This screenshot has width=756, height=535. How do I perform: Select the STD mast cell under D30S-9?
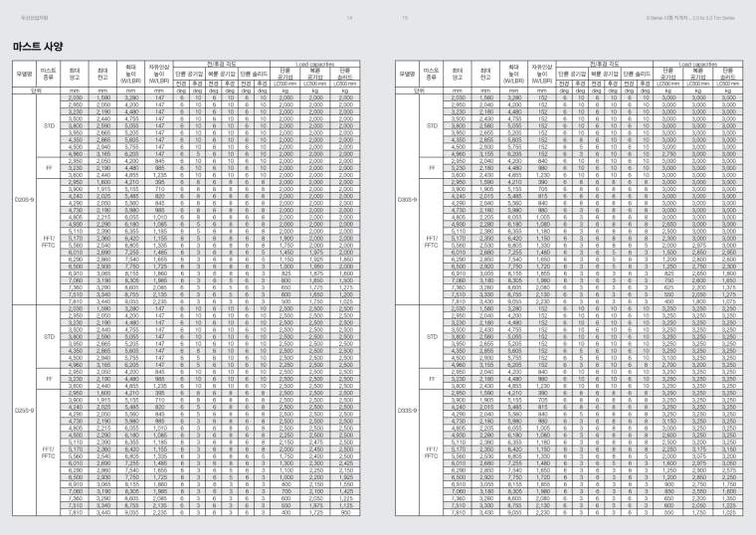(433, 126)
